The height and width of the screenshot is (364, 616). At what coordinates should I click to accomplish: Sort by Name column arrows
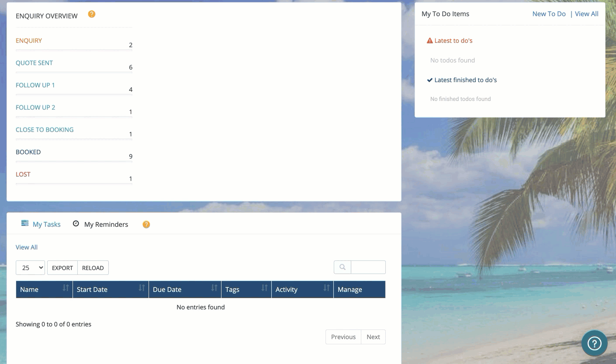(x=66, y=288)
